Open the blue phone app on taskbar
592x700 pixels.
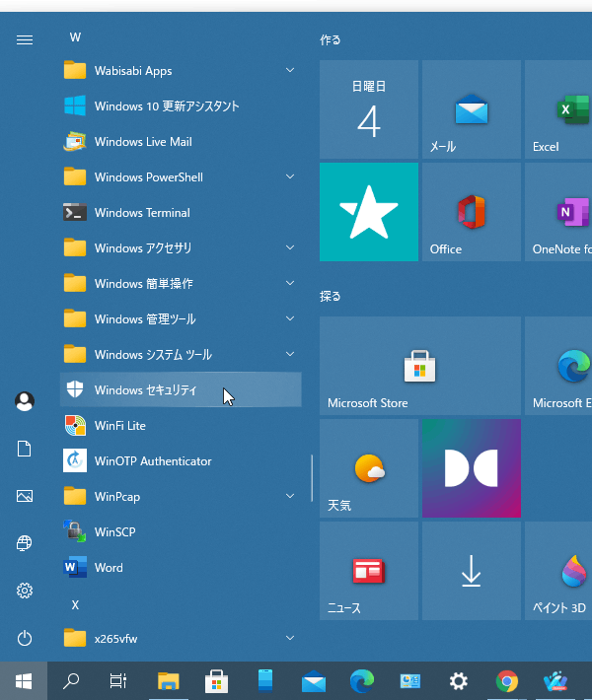click(x=265, y=681)
